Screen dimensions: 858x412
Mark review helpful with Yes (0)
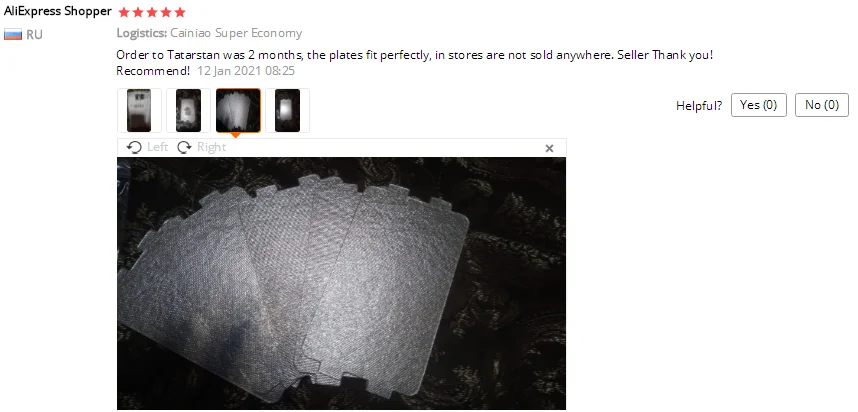758,105
